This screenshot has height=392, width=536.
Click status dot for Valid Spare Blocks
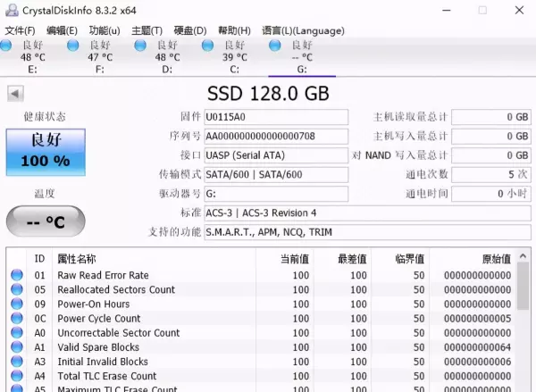click(17, 346)
